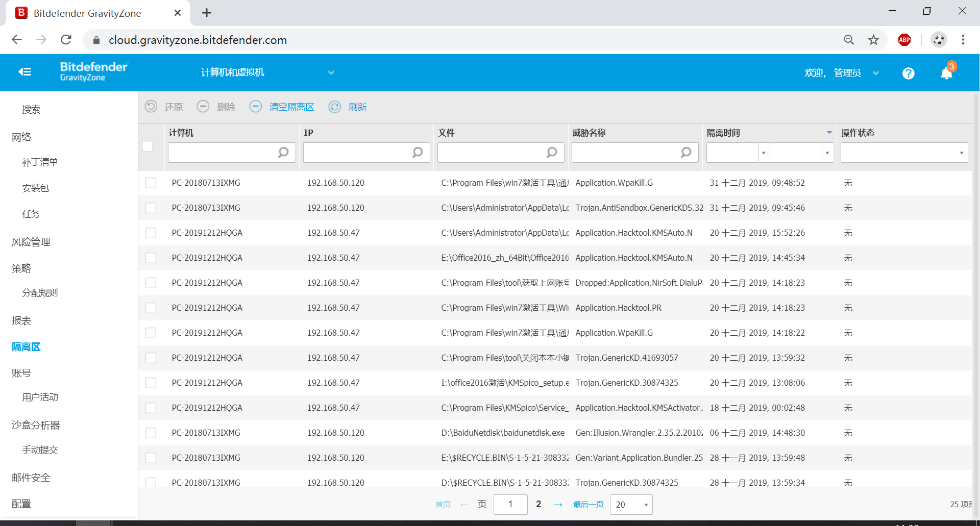980x526 pixels.
Task: Bookmark this page with the star icon
Action: (x=874, y=40)
